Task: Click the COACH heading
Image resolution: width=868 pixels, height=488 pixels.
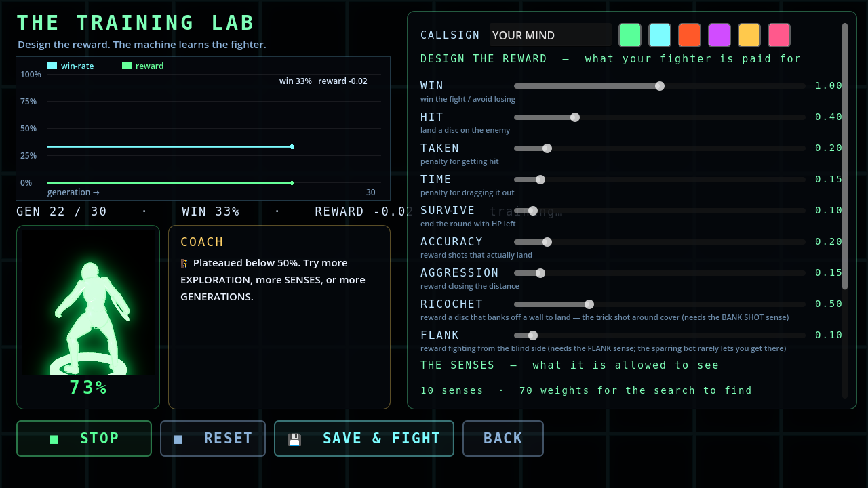Action: [x=202, y=242]
